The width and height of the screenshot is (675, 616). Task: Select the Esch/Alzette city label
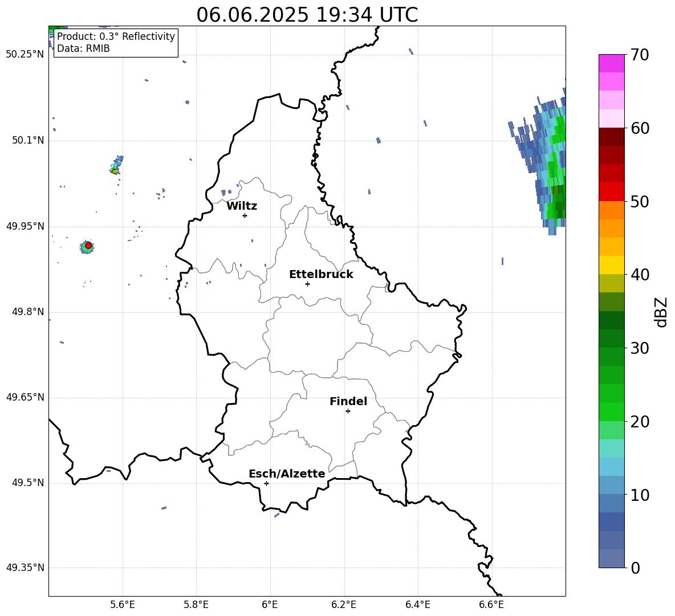tap(287, 474)
